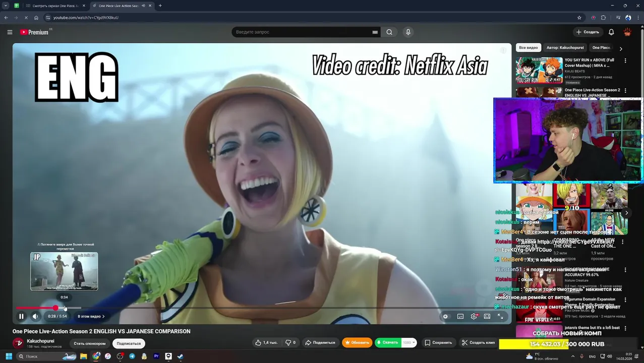The height and width of the screenshot is (363, 644).
Task: Bookmark this page with star icon
Action: click(579, 18)
